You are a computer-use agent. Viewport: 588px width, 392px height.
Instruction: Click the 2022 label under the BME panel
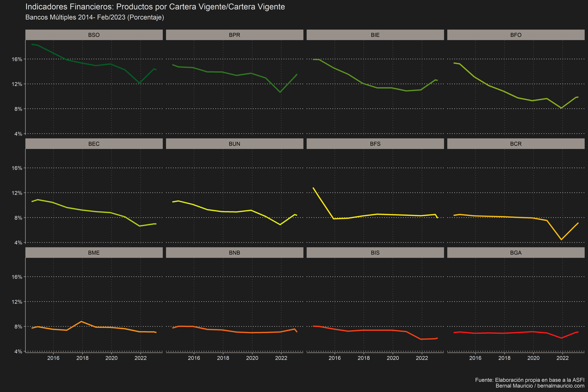point(141,358)
